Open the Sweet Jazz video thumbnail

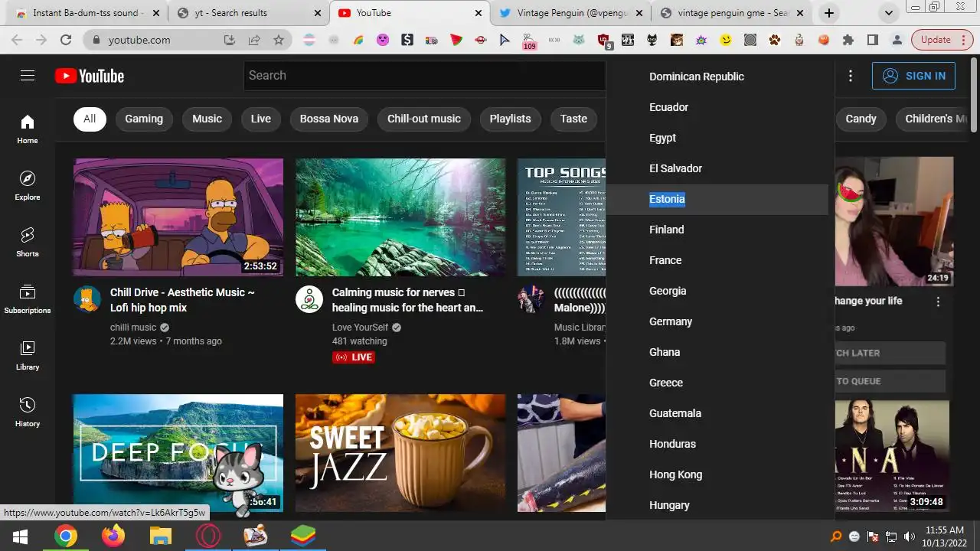click(400, 453)
